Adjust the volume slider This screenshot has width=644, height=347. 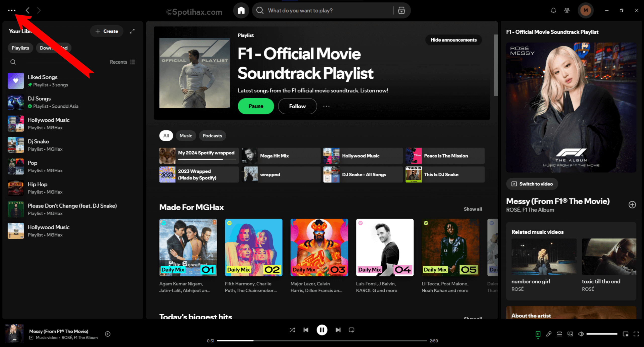[x=602, y=334]
